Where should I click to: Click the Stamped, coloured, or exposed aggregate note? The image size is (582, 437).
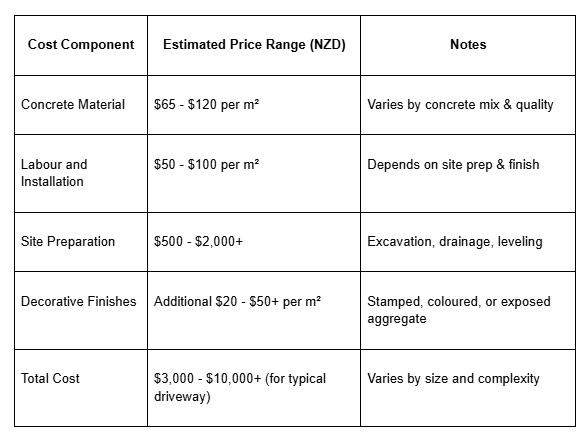coord(459,310)
